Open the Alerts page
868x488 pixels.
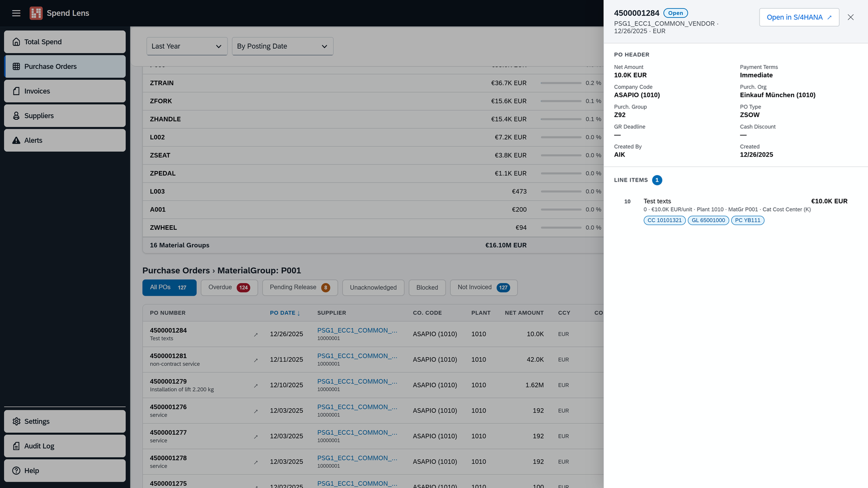click(65, 140)
